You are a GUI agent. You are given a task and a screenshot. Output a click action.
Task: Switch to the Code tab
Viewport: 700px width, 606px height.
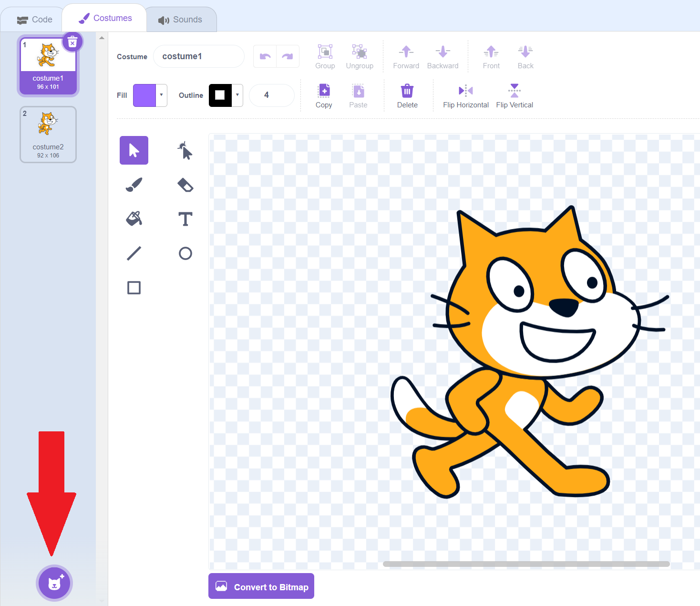point(35,20)
